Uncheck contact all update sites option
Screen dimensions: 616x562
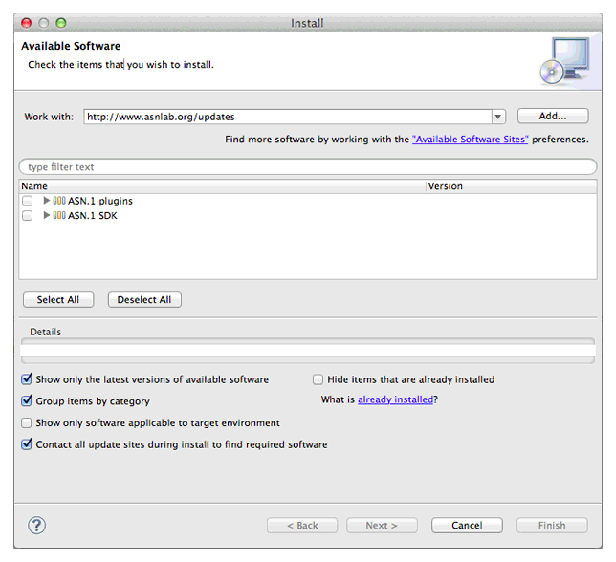click(27, 445)
